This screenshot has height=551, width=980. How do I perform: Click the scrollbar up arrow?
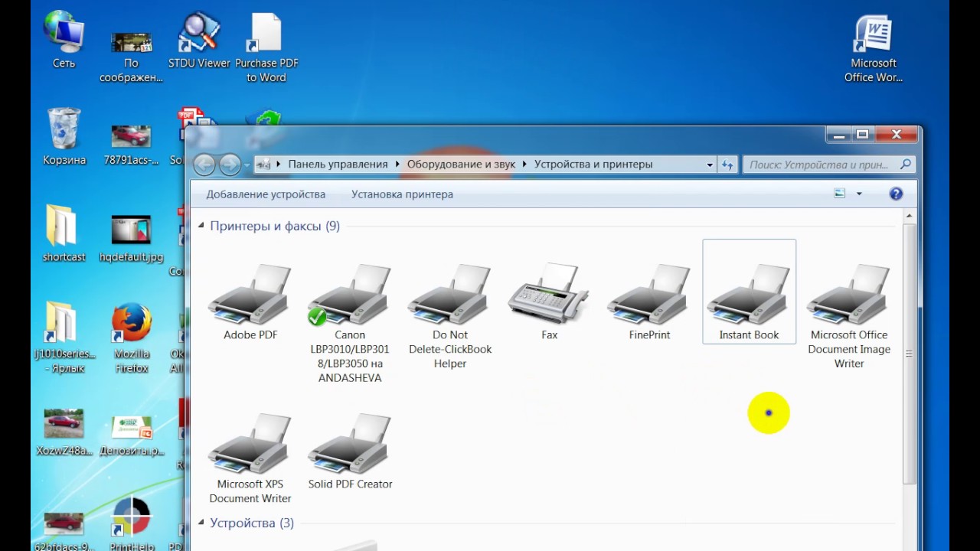[909, 217]
